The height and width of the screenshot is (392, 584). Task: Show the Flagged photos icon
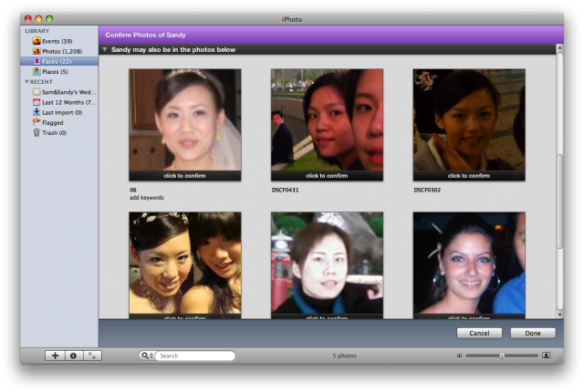(36, 122)
